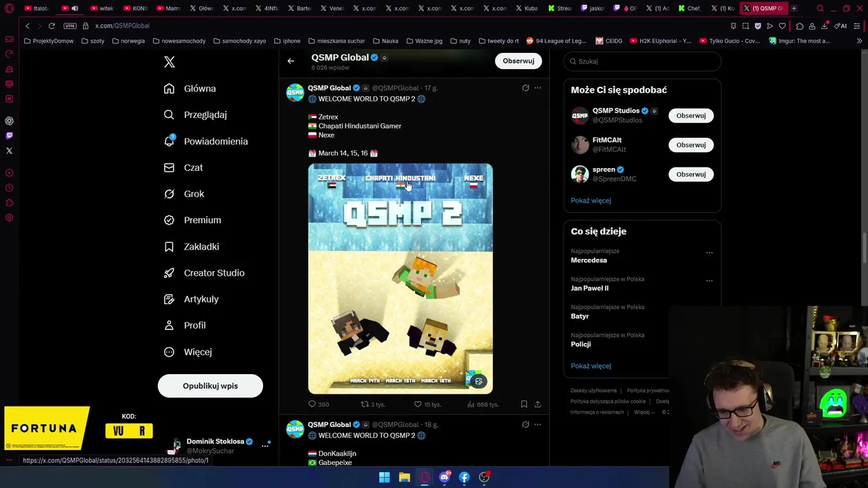Open Batyr trending topic

580,317
